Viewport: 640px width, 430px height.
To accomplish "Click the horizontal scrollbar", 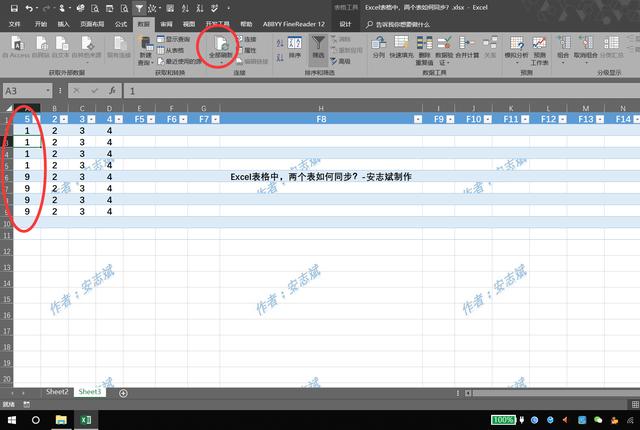I will pyautogui.click(x=556, y=393).
